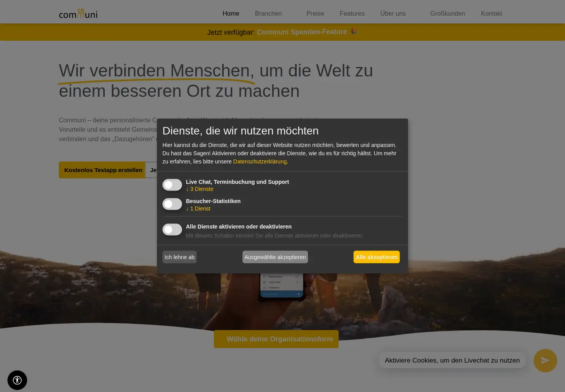Open the Über uns menu
Screen dimensions: 565x392
[x=393, y=13]
